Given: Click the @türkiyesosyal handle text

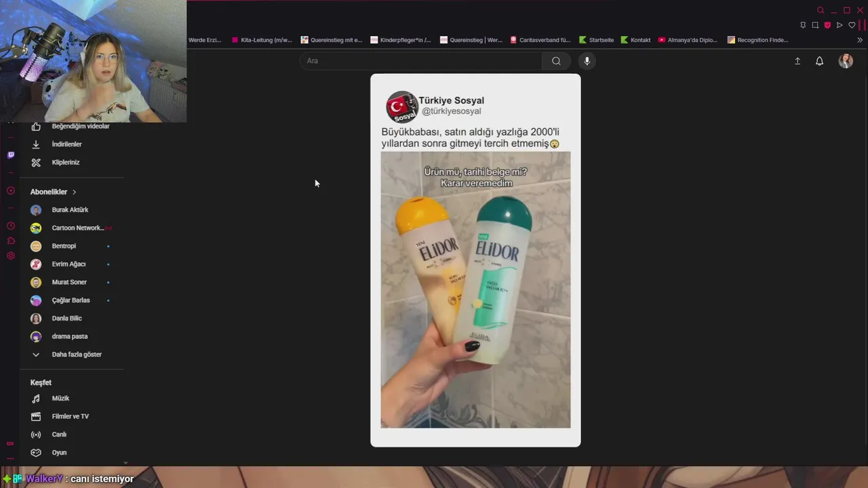Looking at the screenshot, I should [x=451, y=111].
